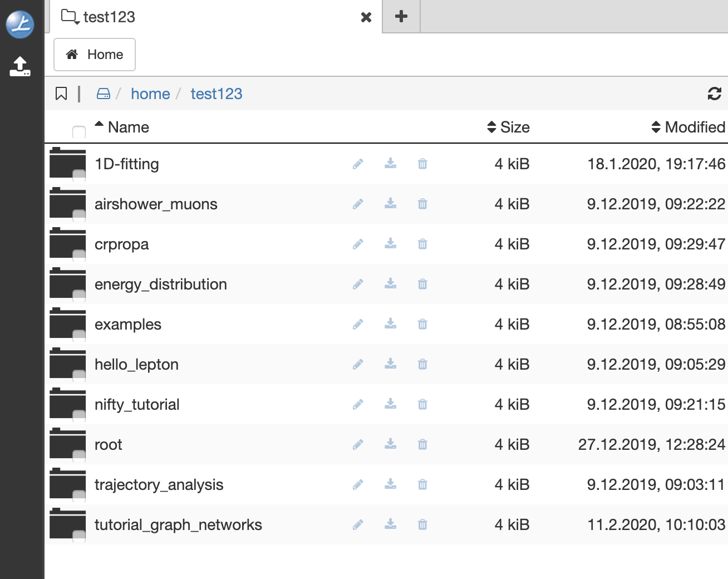This screenshot has height=579, width=728.
Task: Open the nifty_tutorial folder
Action: coord(137,404)
